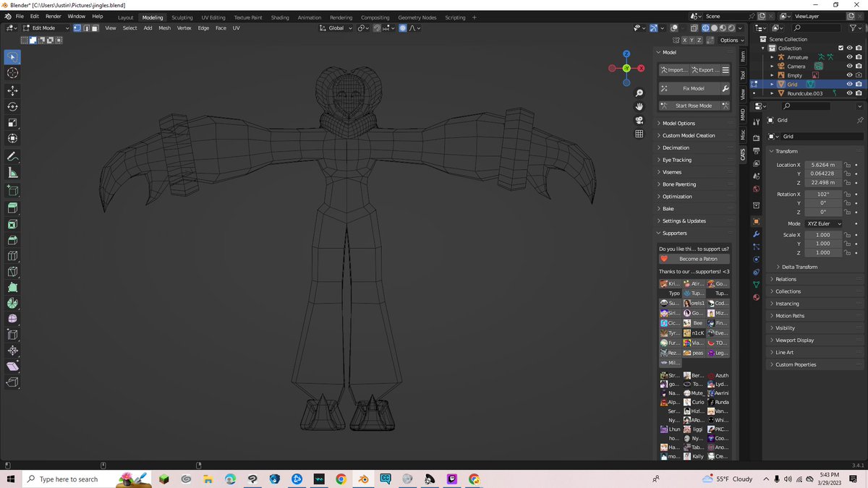The height and width of the screenshot is (488, 868).
Task: Select the Poly Build tool
Action: point(12,288)
